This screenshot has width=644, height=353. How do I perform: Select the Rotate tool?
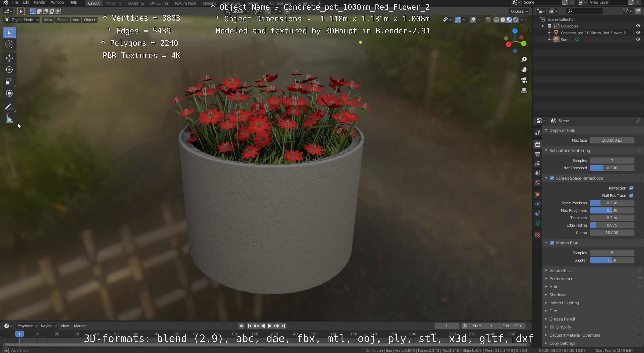tap(9, 70)
